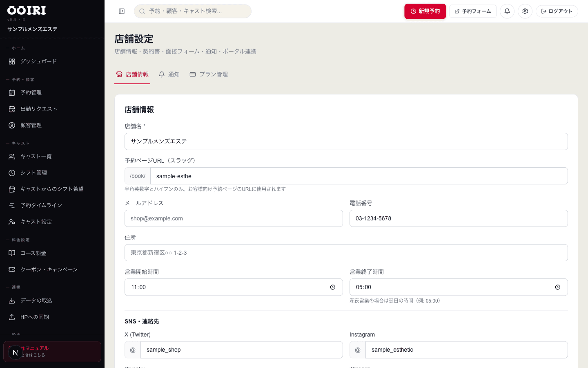
Task: Click the シフト管理 clock icon
Action: pyautogui.click(x=12, y=173)
